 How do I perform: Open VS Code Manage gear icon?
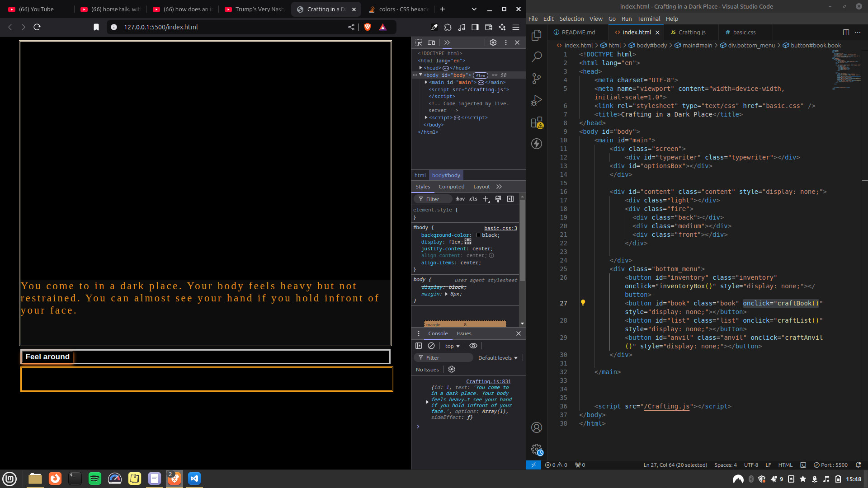point(537,449)
